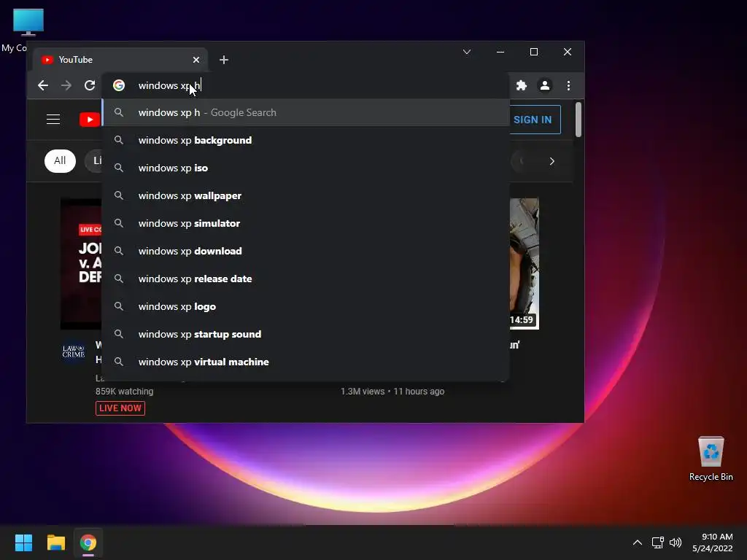Select the Recycle Bin desktop icon

click(x=711, y=459)
